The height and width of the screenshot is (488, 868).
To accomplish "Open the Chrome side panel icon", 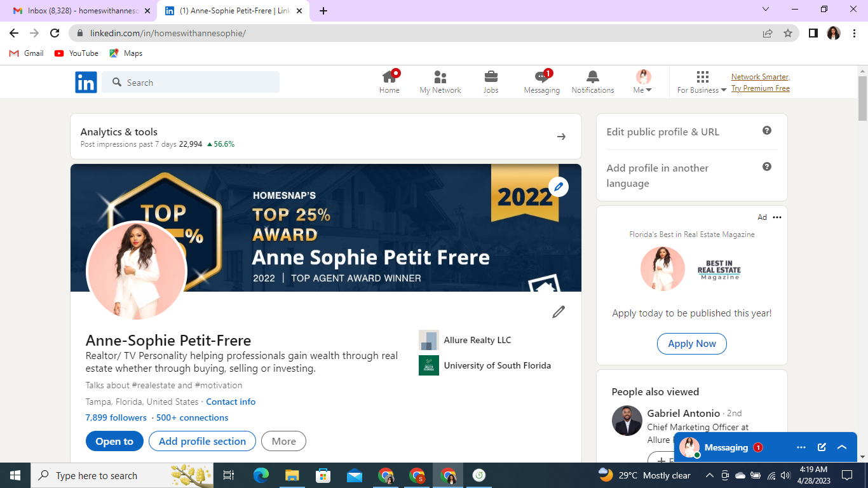I will pyautogui.click(x=813, y=33).
